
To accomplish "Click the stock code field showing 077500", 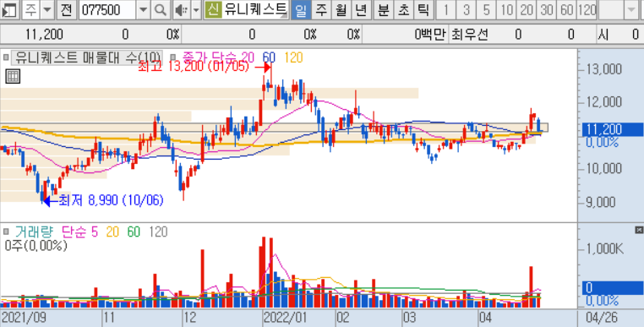I will pos(107,10).
